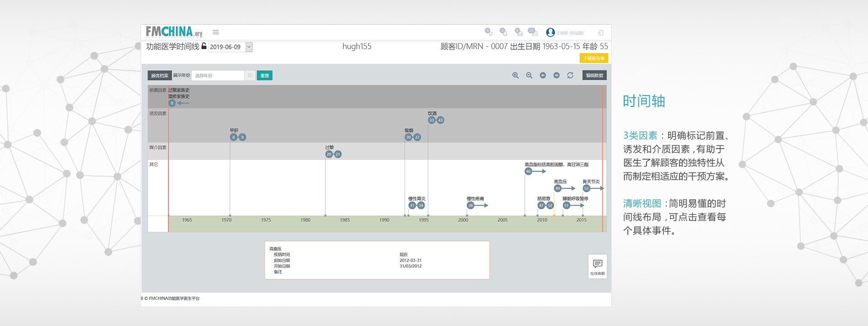Open the user profile avatar menu

point(550,32)
